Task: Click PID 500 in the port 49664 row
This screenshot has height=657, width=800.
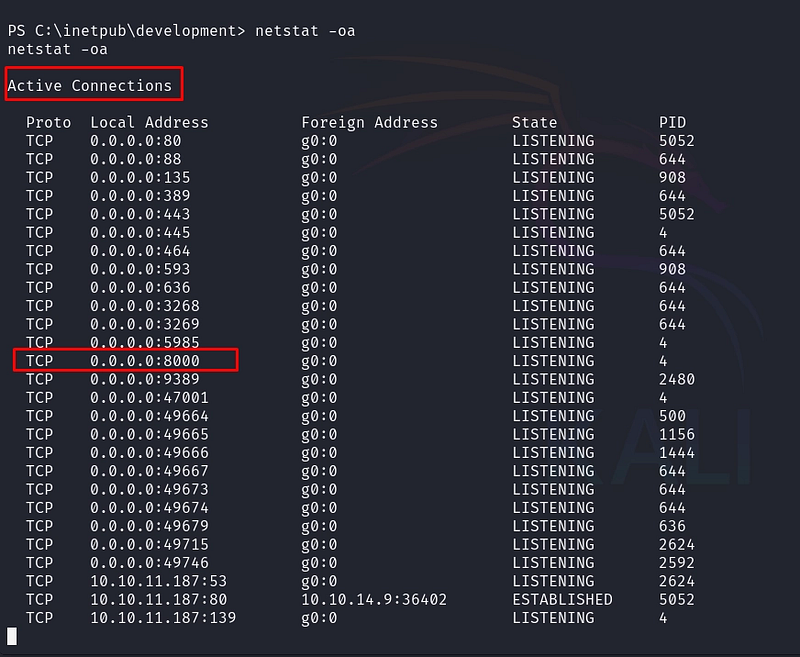Action: (672, 416)
